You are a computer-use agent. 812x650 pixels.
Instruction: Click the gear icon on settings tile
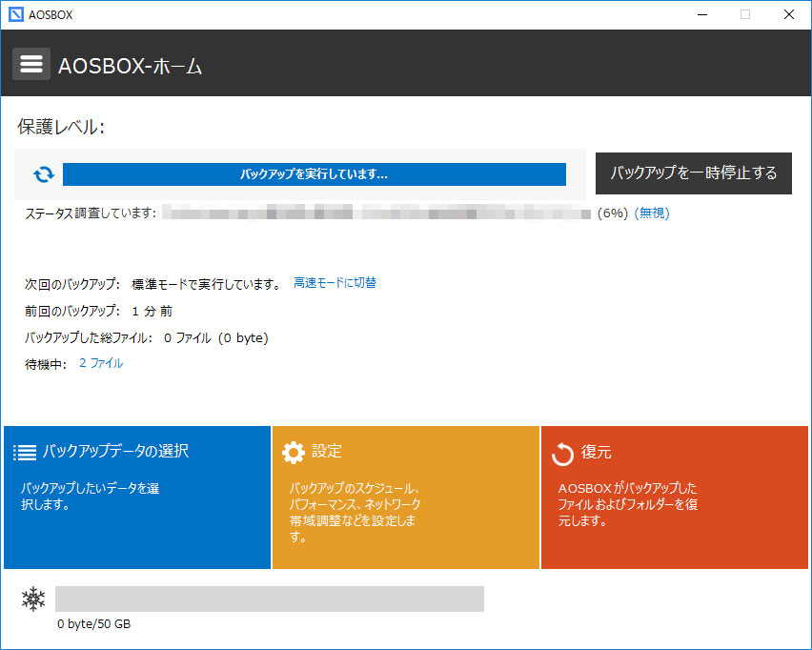(294, 452)
